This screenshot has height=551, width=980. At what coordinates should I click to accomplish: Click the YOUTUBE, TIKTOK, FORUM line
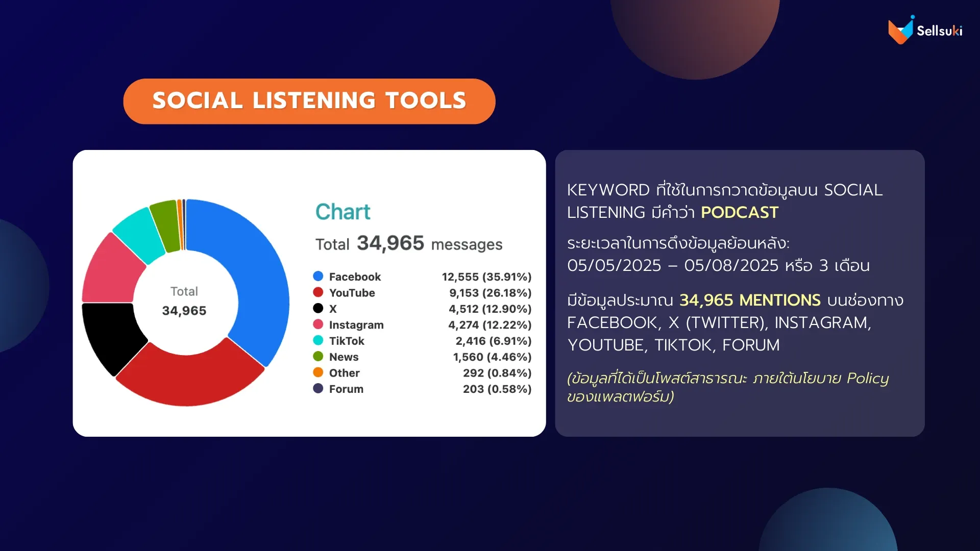(673, 345)
